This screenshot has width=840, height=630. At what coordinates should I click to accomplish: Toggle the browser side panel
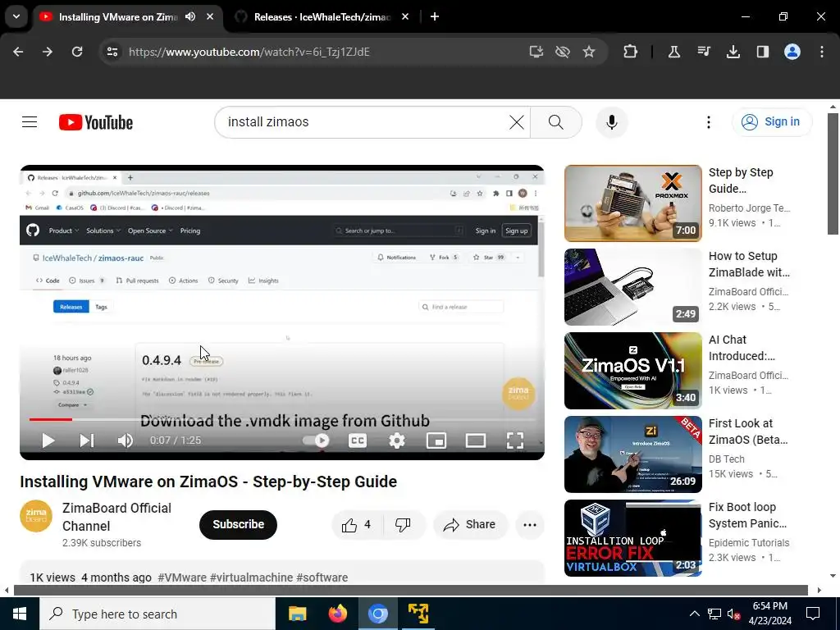click(762, 52)
